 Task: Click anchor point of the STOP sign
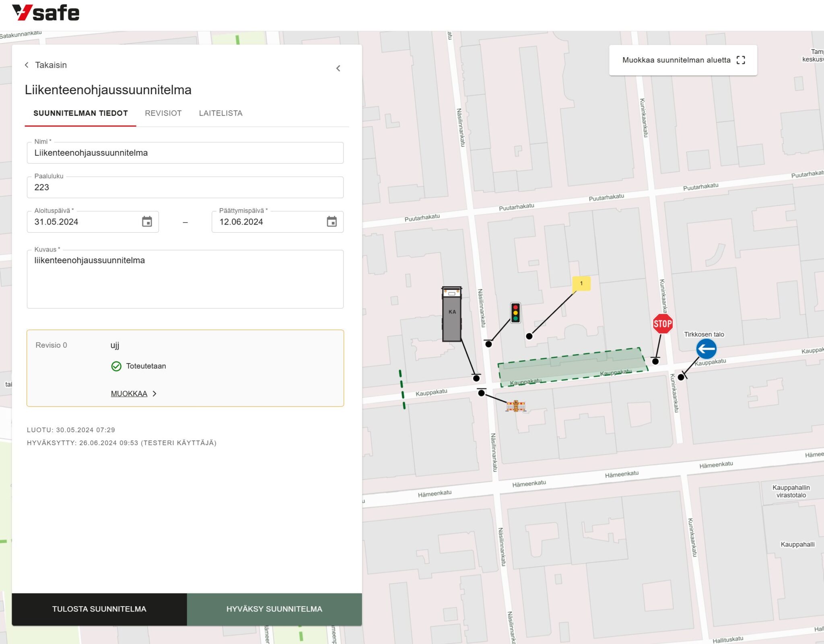[655, 361]
